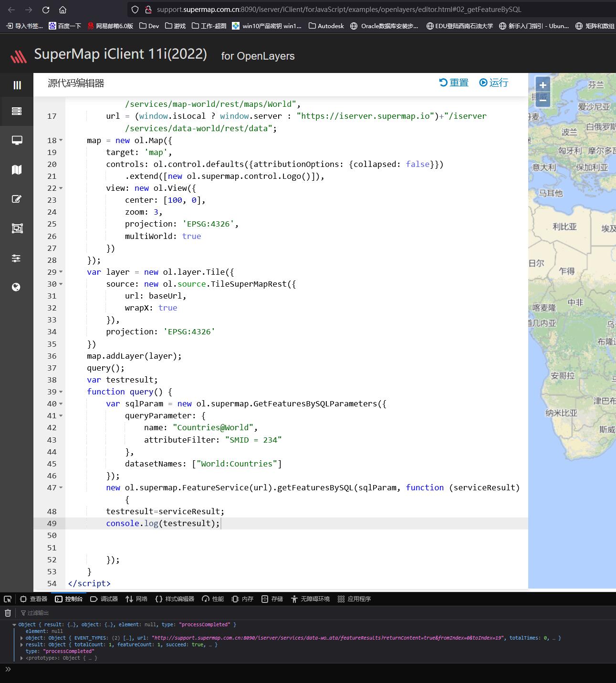The width and height of the screenshot is (616, 683).
Task: Click the SuperMap logo icon
Action: [18, 57]
